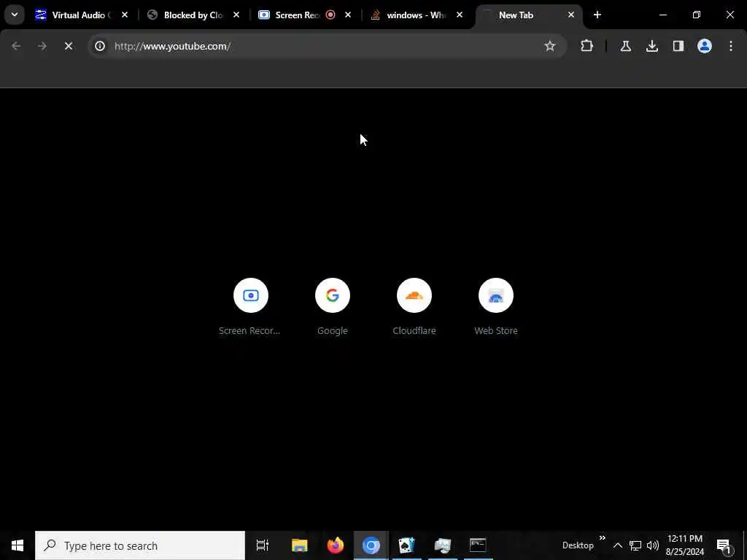Viewport: 747px width, 560px height.
Task: Open the Screen Recorder shortcut tile
Action: (251, 307)
